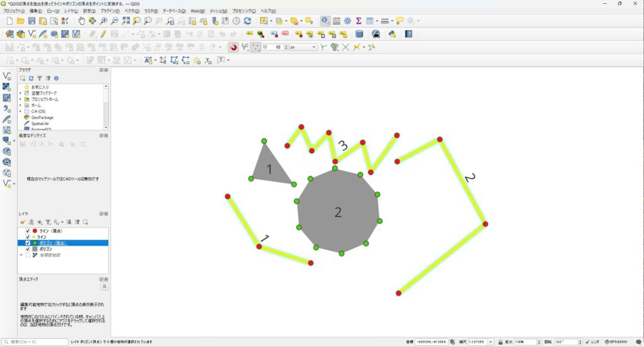The image size is (644, 347).
Task: Toggle the snapping magnet icon
Action: tap(233, 47)
